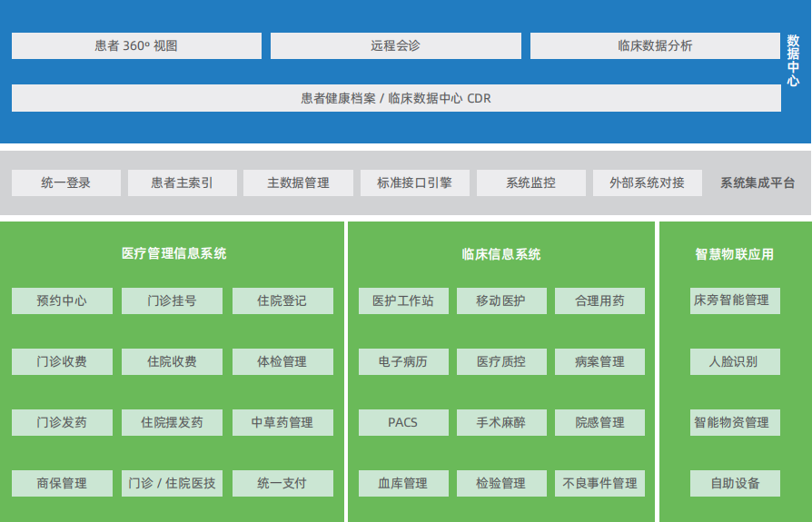Open the 系统监控 module
812x522 pixels.
tap(530, 182)
